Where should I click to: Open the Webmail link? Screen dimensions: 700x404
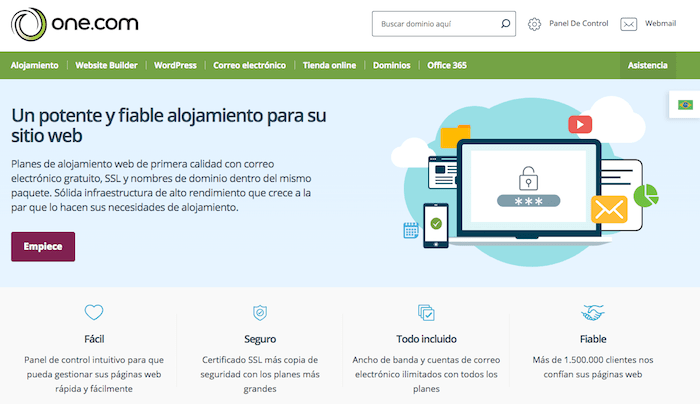click(x=660, y=23)
